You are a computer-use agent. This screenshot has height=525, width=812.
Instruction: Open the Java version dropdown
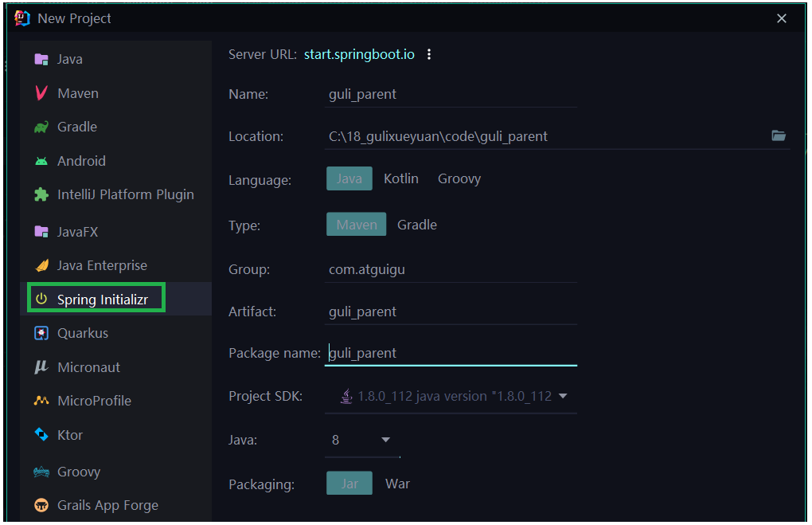362,440
